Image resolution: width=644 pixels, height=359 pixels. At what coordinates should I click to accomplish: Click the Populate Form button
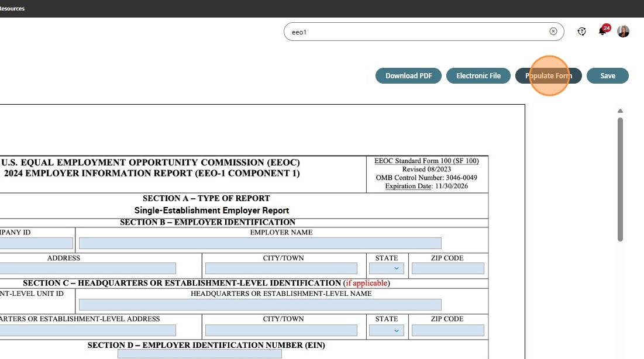[x=548, y=75]
